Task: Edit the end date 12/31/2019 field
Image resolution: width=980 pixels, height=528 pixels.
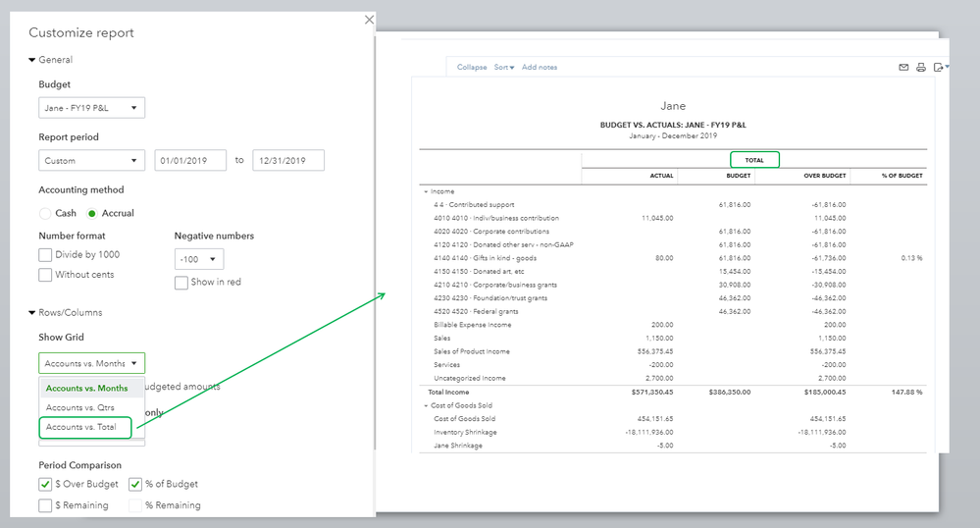Action: [288, 160]
